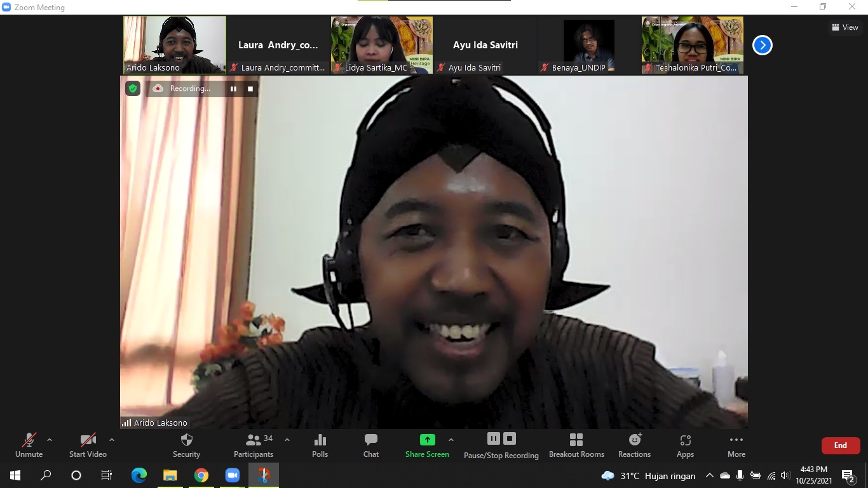Show next participants with blue arrow

pos(762,45)
